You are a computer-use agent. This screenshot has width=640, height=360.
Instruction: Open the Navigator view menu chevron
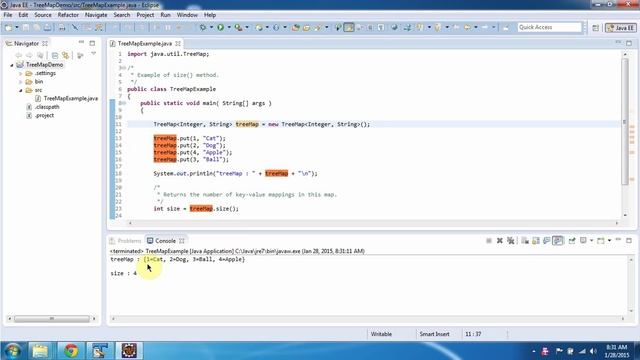(x=93, y=53)
